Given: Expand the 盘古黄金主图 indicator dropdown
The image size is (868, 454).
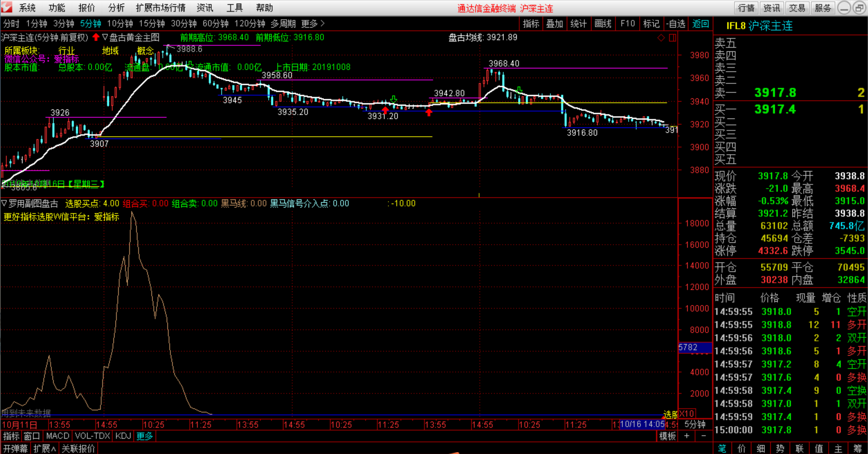Looking at the screenshot, I should click(105, 37).
